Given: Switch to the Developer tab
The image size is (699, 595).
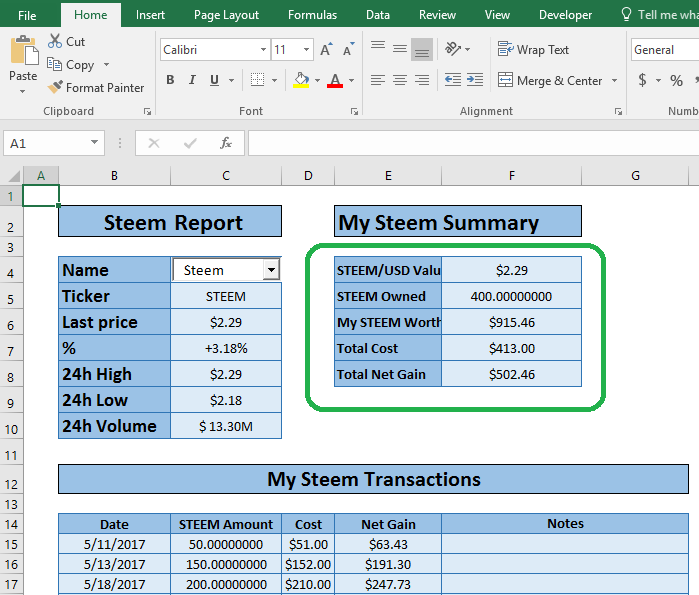Looking at the screenshot, I should (x=566, y=15).
